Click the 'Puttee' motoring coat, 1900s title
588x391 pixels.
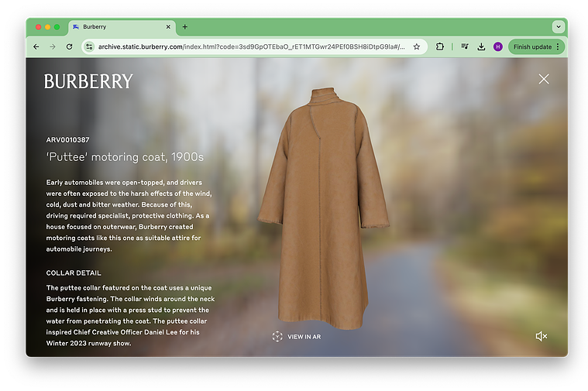pos(125,156)
